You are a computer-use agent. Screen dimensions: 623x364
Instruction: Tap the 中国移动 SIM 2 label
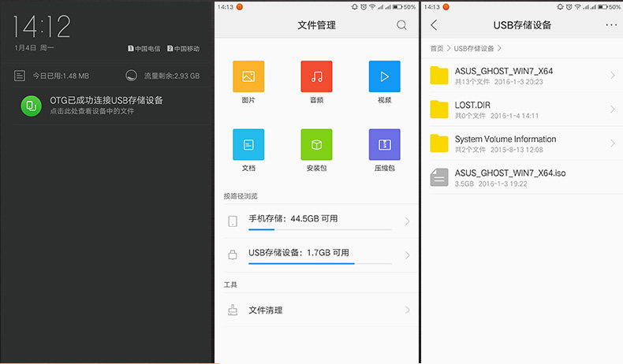tap(183, 48)
